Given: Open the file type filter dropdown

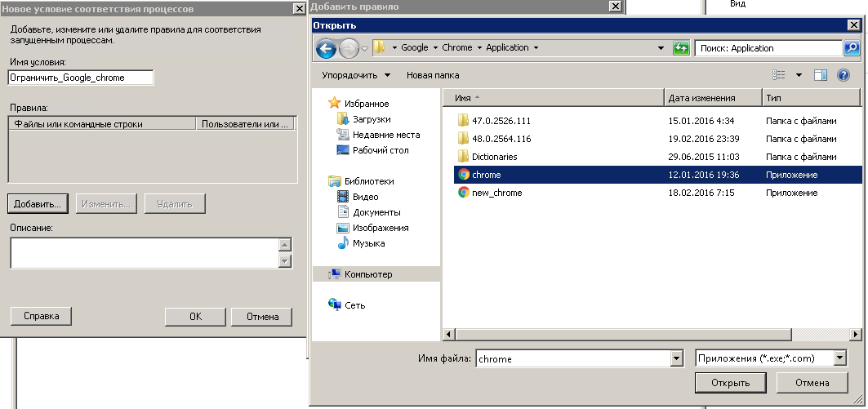Looking at the screenshot, I should (840, 358).
